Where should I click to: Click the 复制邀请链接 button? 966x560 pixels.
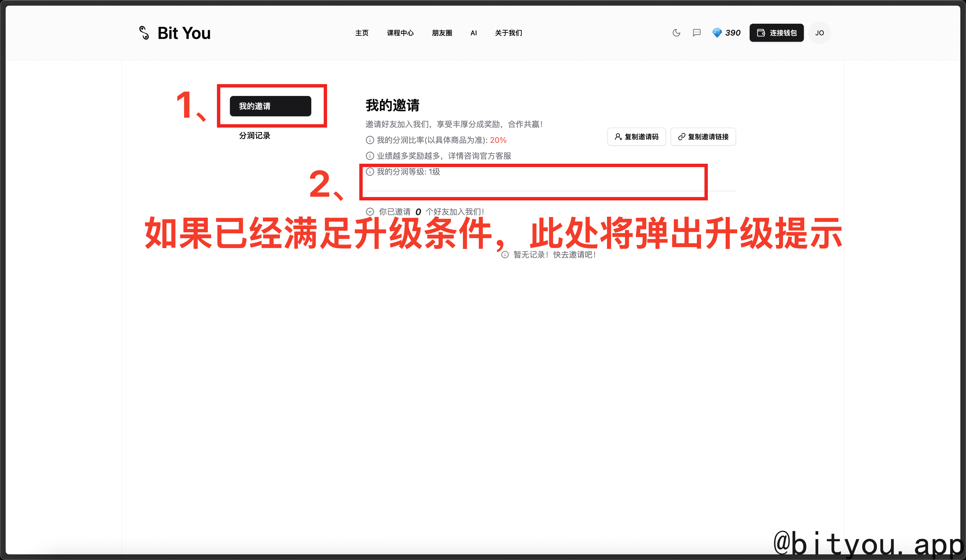click(x=703, y=137)
